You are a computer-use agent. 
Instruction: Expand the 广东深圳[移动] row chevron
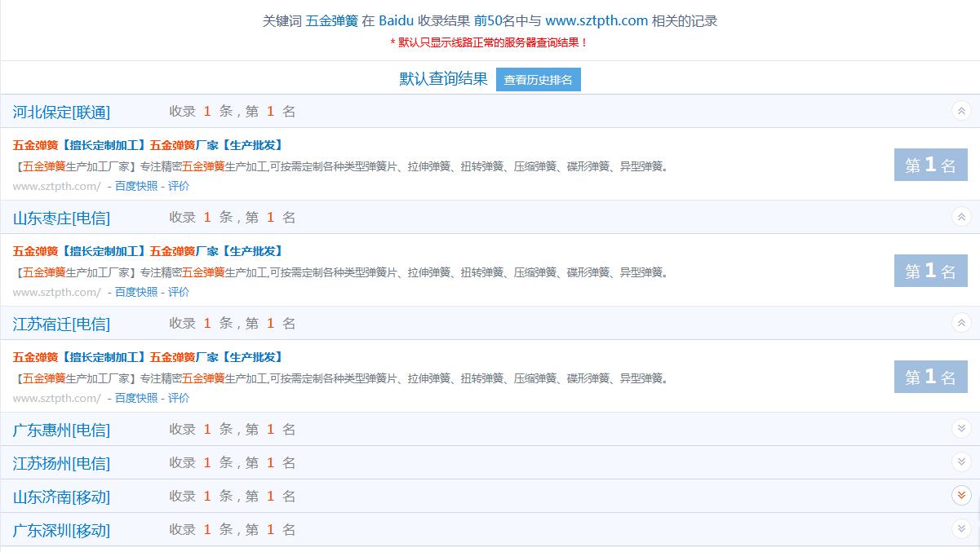coord(960,529)
